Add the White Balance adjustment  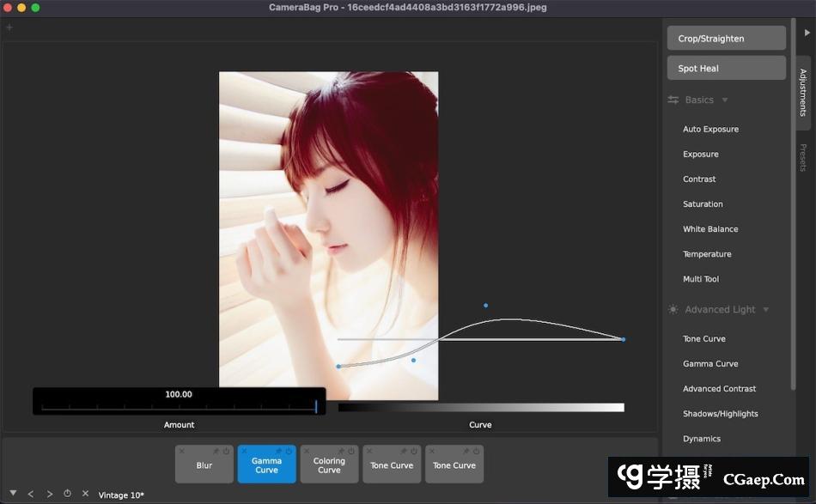[x=710, y=229]
